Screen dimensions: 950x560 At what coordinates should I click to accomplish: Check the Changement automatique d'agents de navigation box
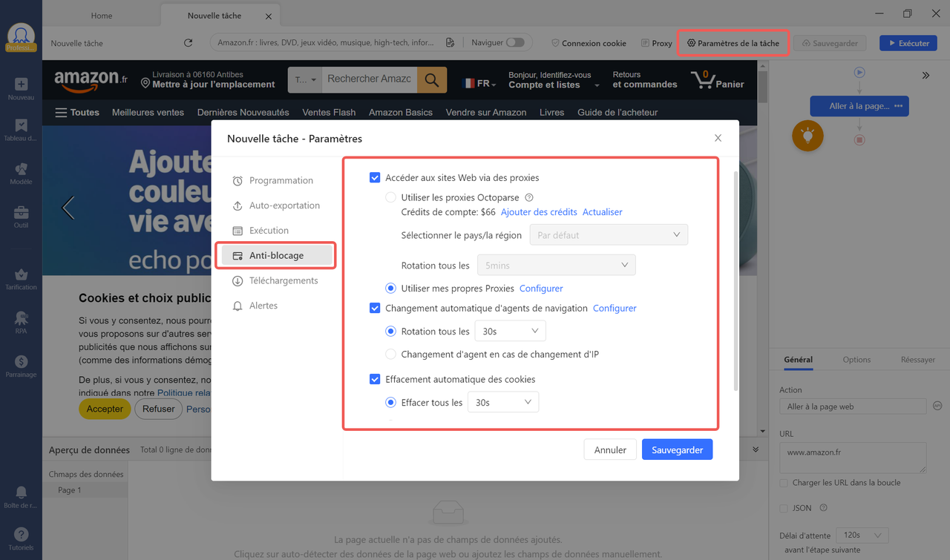[375, 308]
